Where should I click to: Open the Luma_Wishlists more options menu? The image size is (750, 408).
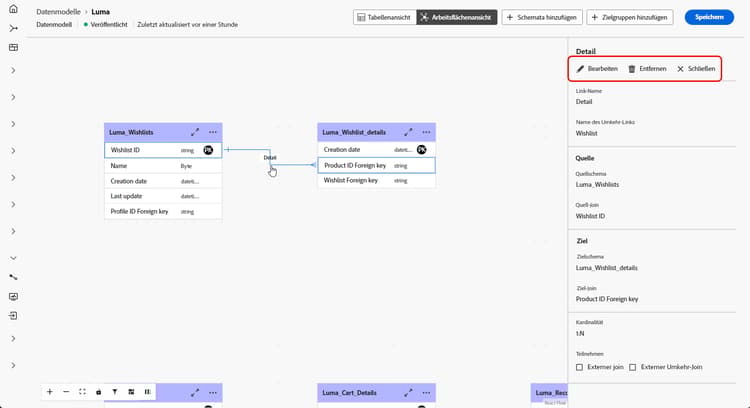(x=213, y=132)
